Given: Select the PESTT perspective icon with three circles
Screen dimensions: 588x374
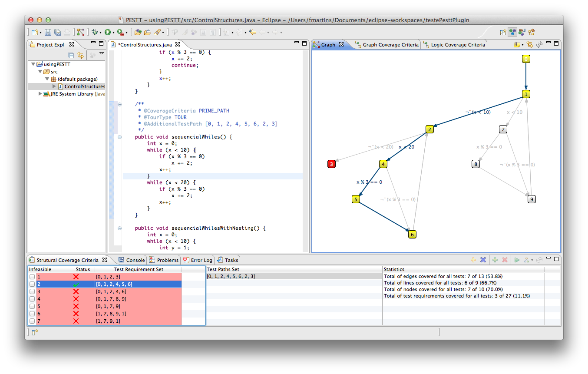Looking at the screenshot, I should coord(512,32).
